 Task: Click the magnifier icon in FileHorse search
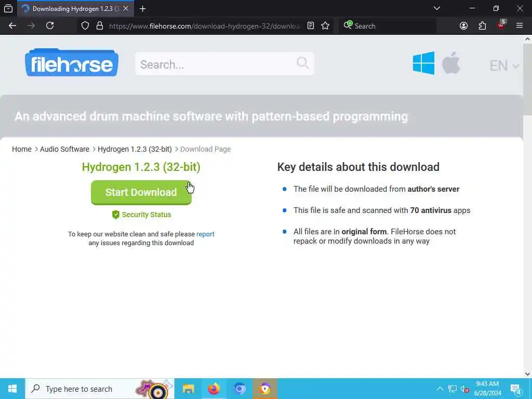pos(303,63)
